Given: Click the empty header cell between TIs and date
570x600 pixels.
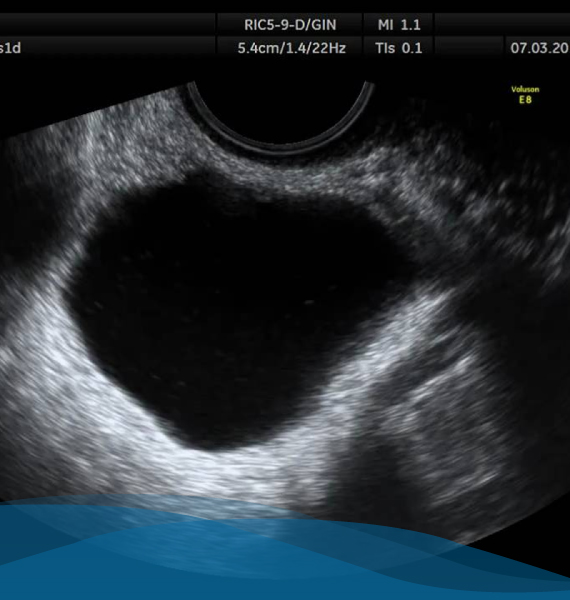Looking at the screenshot, I should pos(469,48).
